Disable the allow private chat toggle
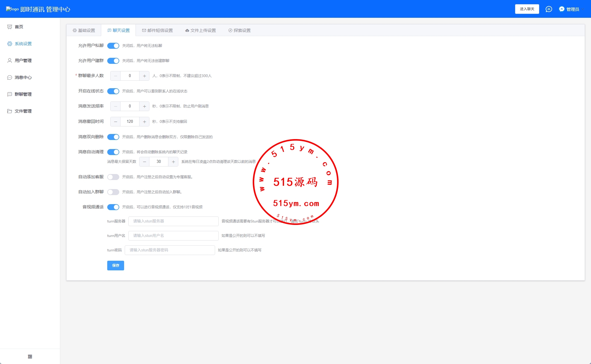The image size is (591, 364). (113, 46)
